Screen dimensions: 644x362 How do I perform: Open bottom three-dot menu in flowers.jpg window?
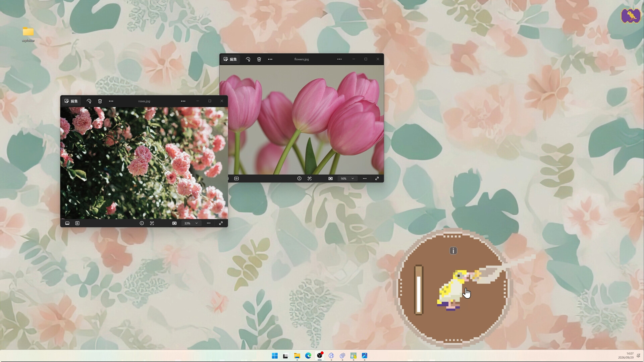point(365,179)
